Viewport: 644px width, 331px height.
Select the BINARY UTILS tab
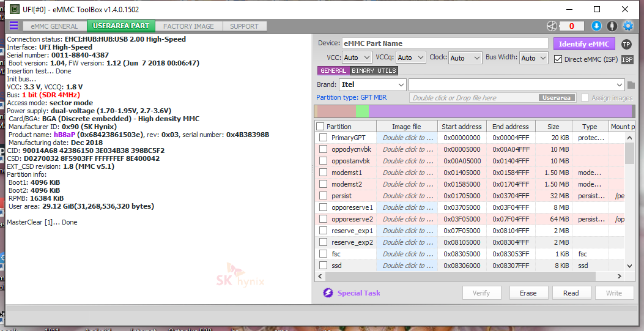[x=374, y=71]
